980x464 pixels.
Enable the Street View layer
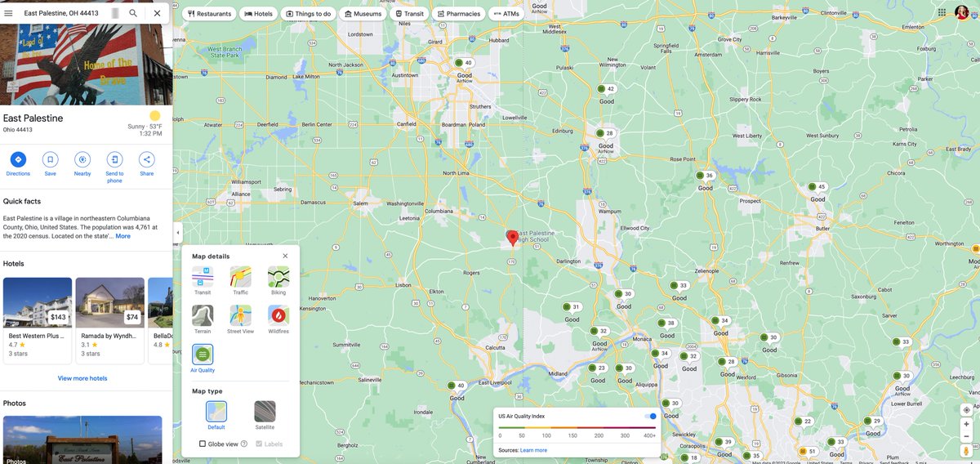pos(240,319)
